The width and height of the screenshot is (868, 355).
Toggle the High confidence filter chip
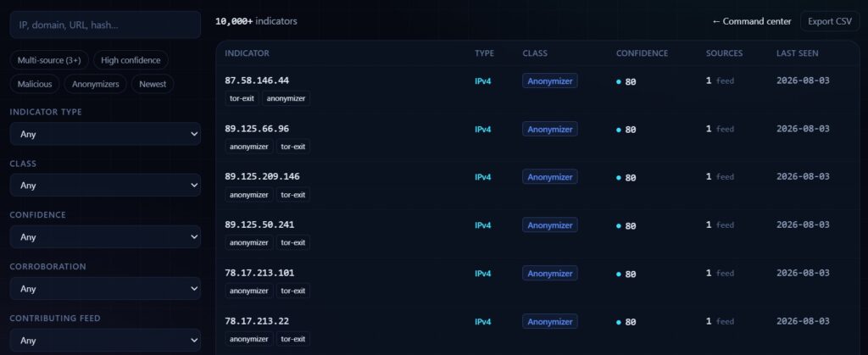[131, 60]
